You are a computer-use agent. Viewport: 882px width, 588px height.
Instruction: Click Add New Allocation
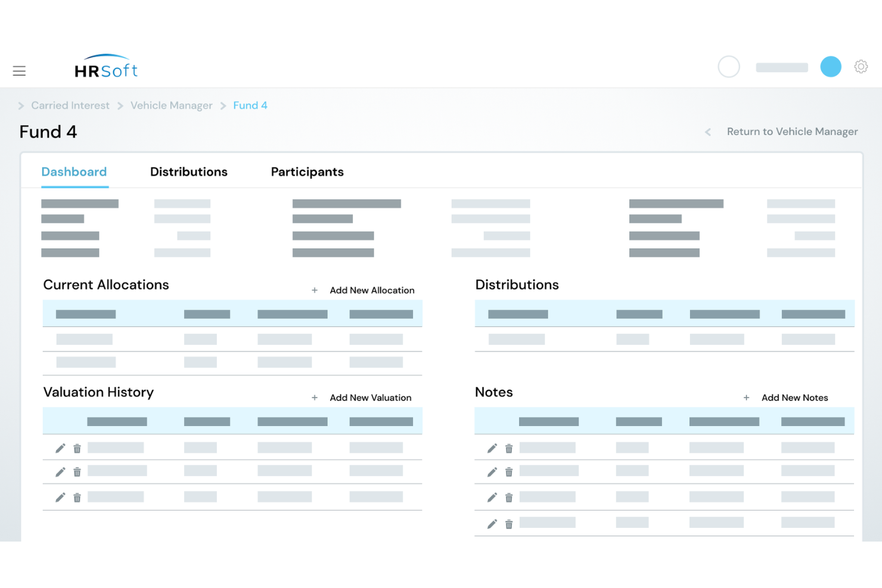(372, 290)
